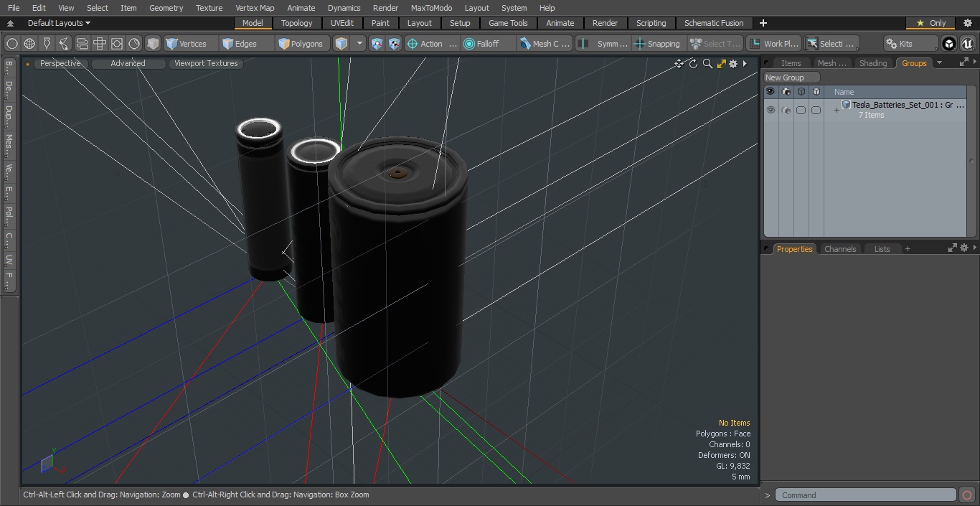The image size is (980, 506).
Task: Open the Geometry menu
Action: point(166,8)
